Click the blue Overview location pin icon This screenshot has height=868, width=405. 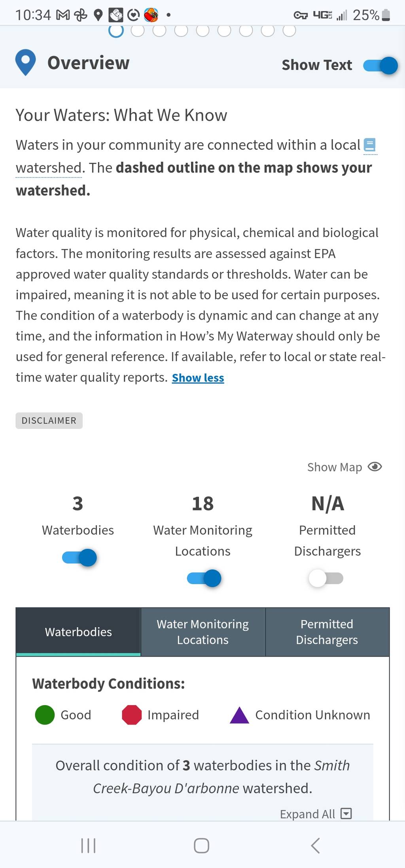click(25, 62)
